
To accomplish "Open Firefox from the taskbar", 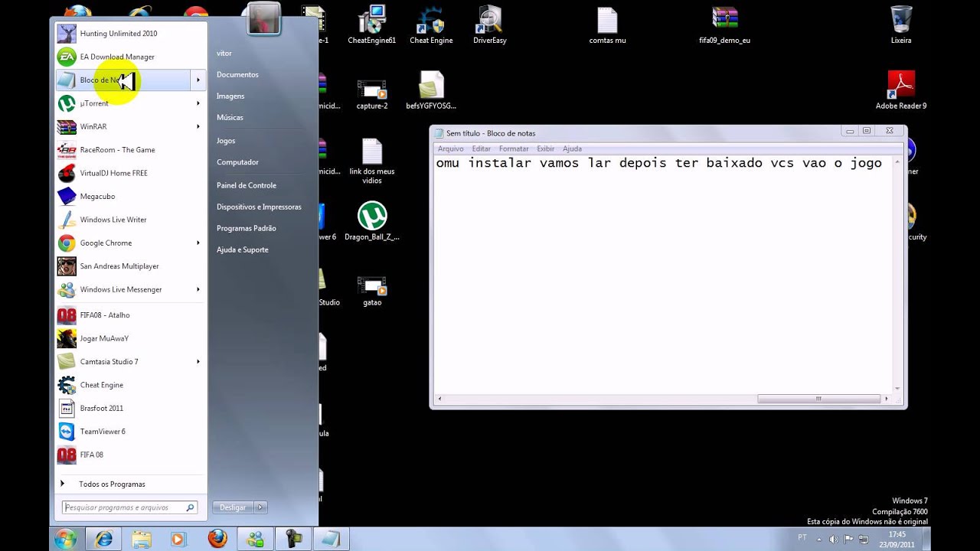I will click(x=217, y=540).
